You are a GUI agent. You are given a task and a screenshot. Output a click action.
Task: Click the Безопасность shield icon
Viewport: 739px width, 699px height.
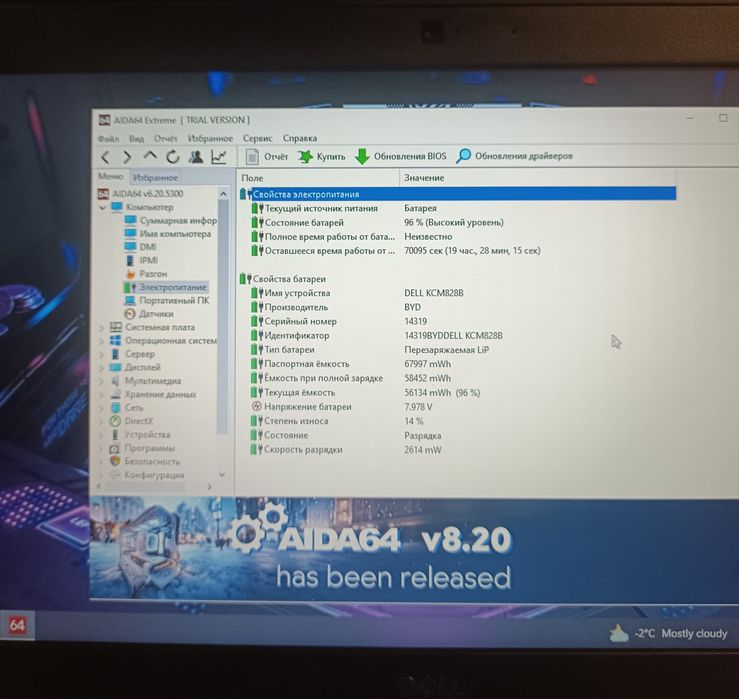[115, 461]
